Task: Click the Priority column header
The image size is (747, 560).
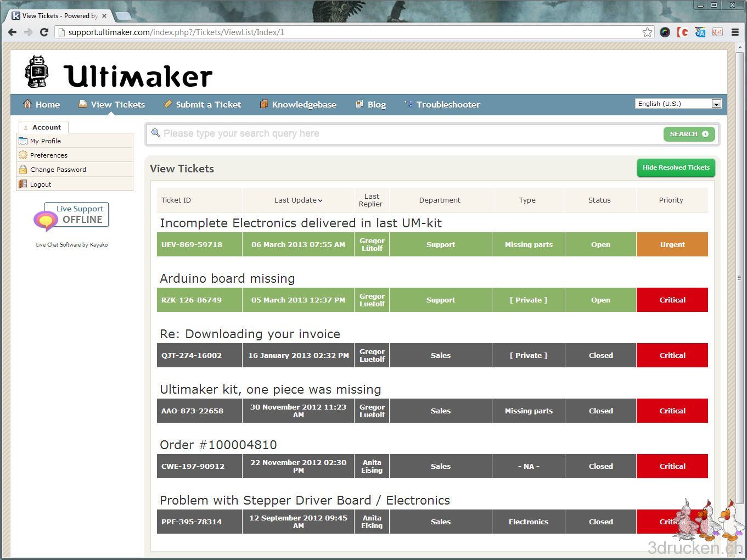Action: (671, 200)
